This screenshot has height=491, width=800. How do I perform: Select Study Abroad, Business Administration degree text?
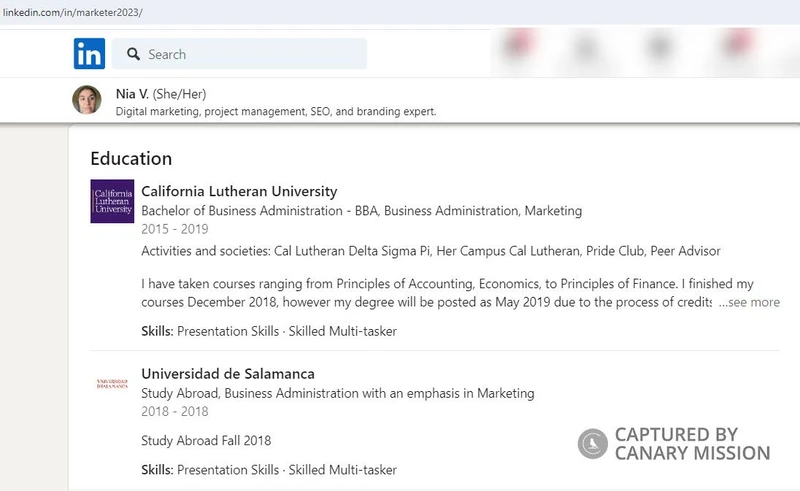point(338,394)
